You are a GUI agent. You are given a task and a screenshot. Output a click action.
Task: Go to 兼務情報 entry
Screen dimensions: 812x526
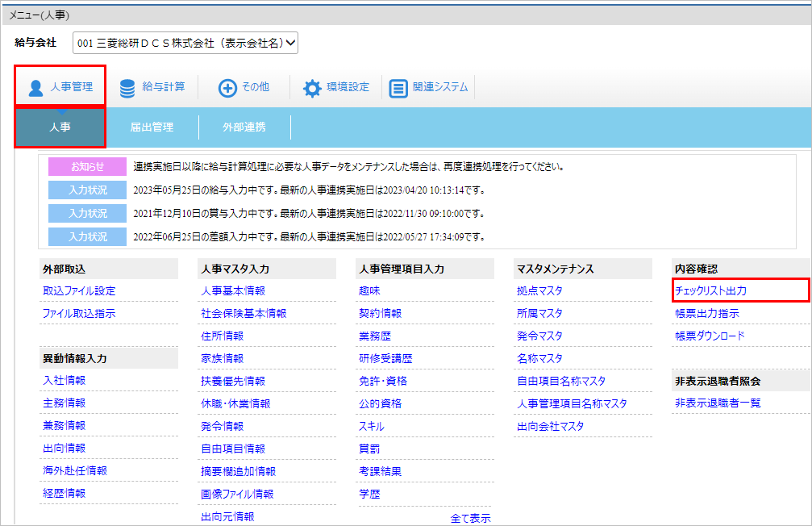click(65, 425)
